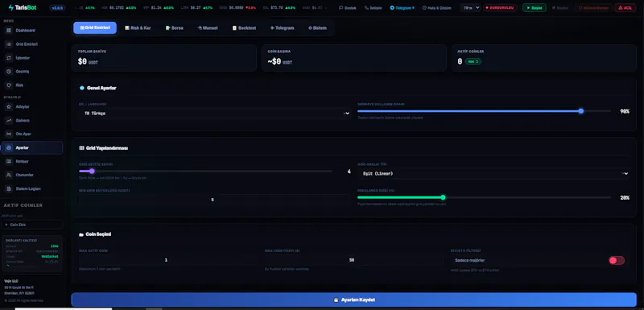Image resolution: width=644 pixels, height=310 pixels.
Task: Click the İletişim phone icon
Action: (x=366, y=8)
